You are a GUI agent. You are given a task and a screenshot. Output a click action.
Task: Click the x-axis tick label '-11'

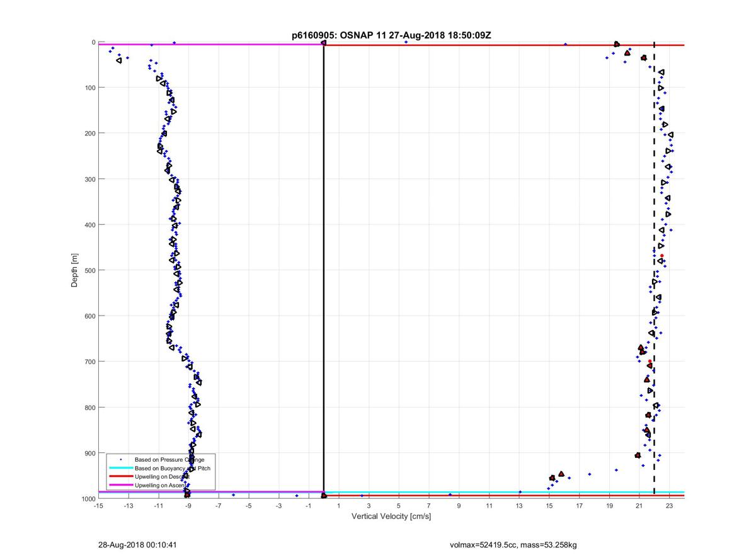point(158,506)
